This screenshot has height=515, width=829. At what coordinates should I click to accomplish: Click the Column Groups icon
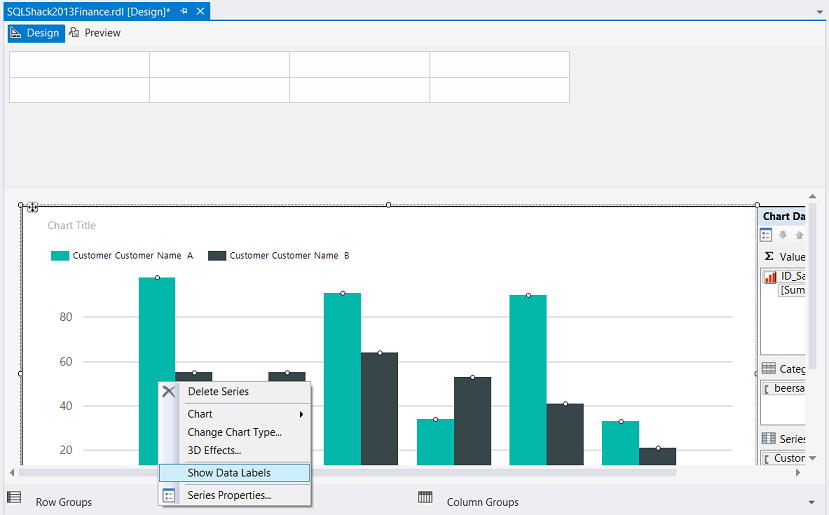click(x=425, y=498)
